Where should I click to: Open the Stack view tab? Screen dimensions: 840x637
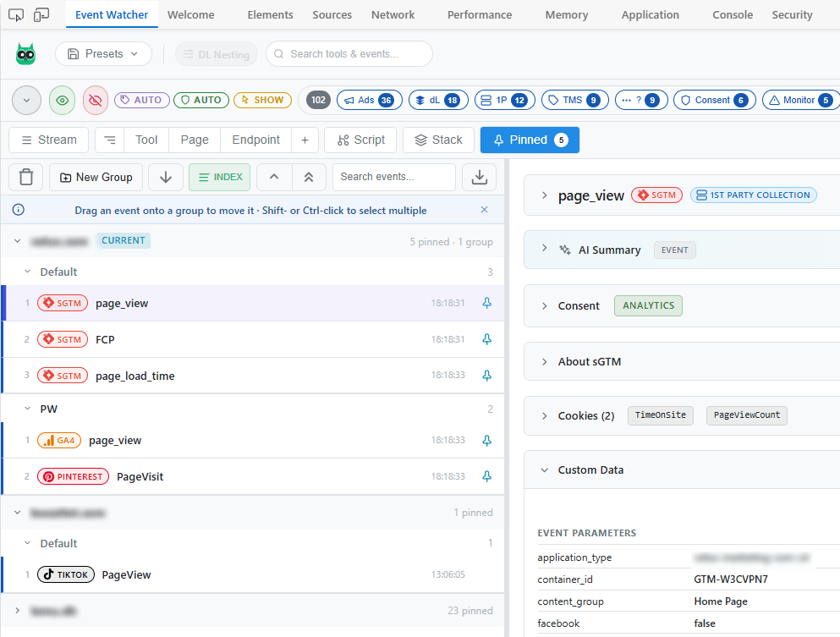pos(438,140)
